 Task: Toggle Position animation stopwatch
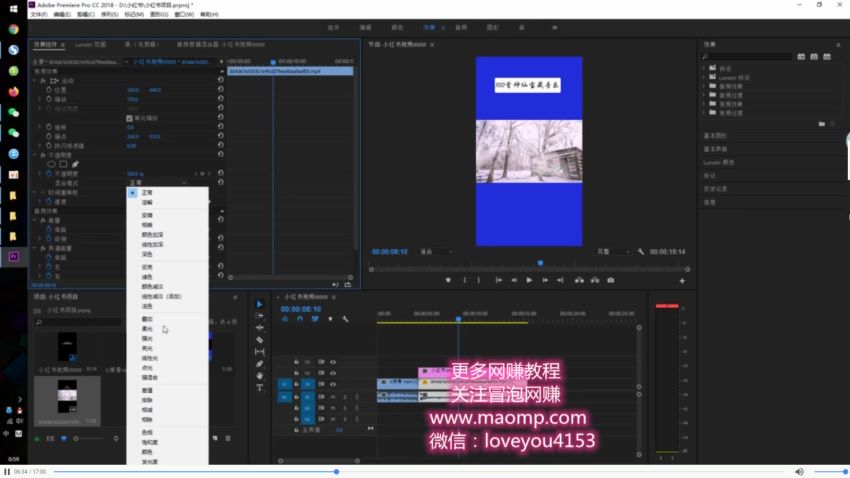(x=49, y=89)
